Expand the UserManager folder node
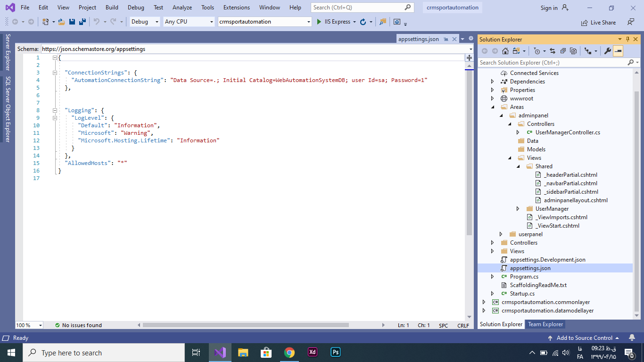 tap(518, 209)
